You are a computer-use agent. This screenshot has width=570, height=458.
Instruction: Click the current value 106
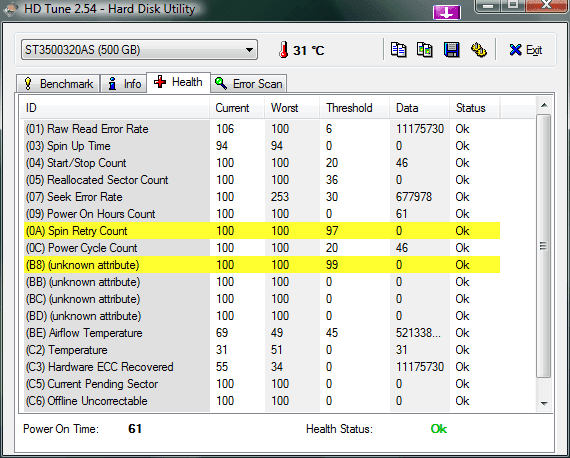point(225,129)
